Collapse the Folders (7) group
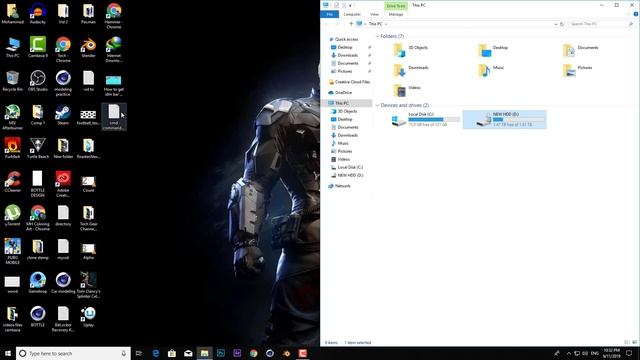Viewport: 640px width, 360px height. point(377,36)
